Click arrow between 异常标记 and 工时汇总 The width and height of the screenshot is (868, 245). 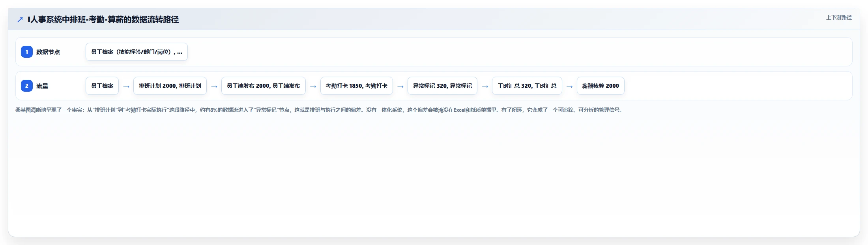click(x=485, y=87)
